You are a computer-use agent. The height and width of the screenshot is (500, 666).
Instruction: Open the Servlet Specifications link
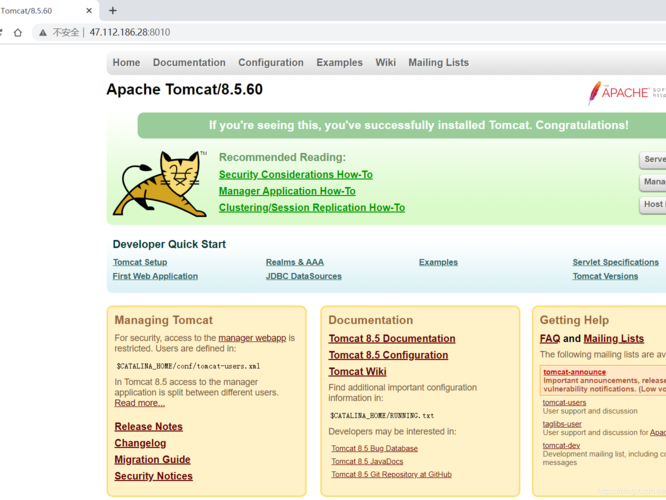pyautogui.click(x=615, y=262)
